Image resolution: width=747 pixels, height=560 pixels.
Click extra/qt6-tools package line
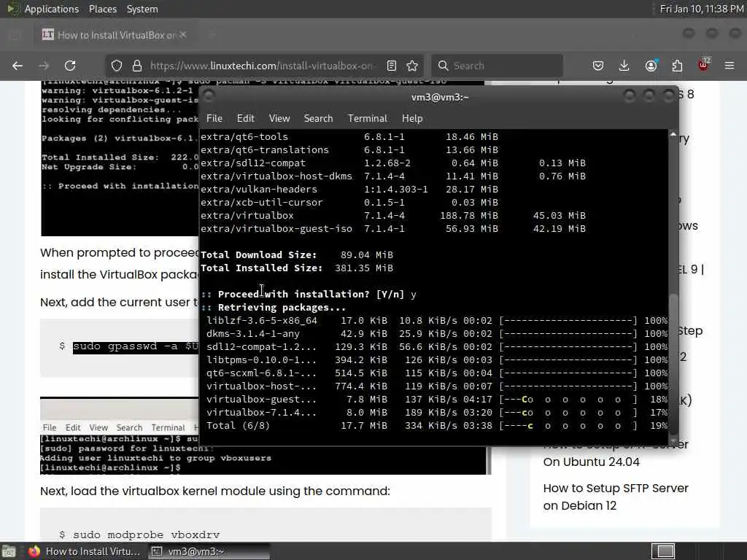[x=349, y=136]
